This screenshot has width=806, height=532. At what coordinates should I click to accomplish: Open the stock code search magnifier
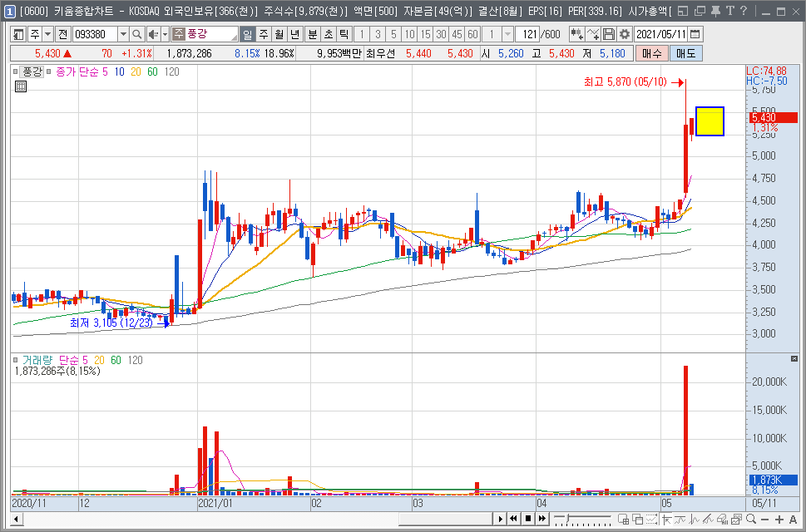[136, 34]
